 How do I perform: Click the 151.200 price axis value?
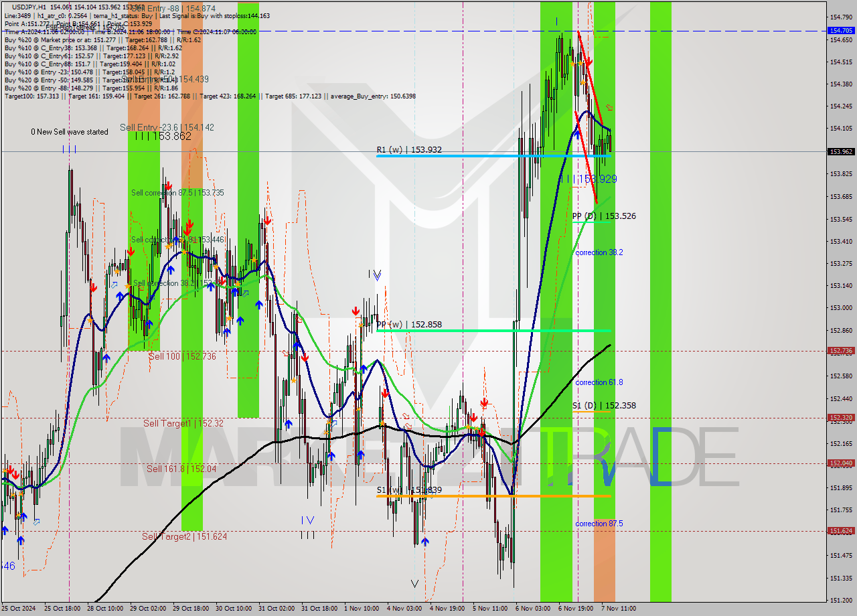[x=841, y=600]
